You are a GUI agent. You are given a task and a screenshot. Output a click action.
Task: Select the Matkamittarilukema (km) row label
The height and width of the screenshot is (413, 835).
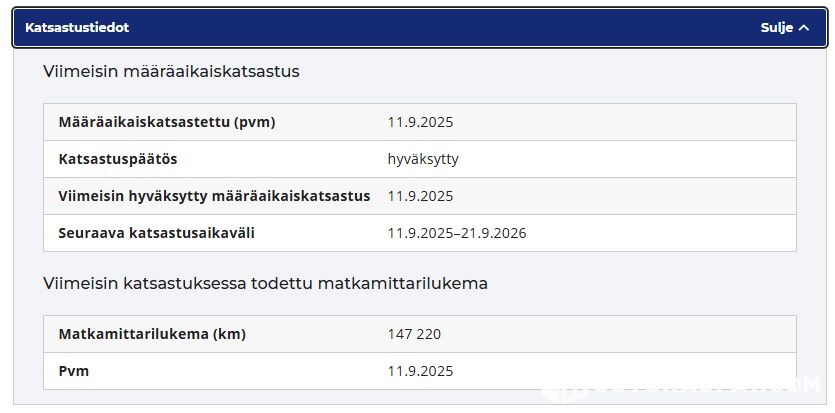pos(152,334)
